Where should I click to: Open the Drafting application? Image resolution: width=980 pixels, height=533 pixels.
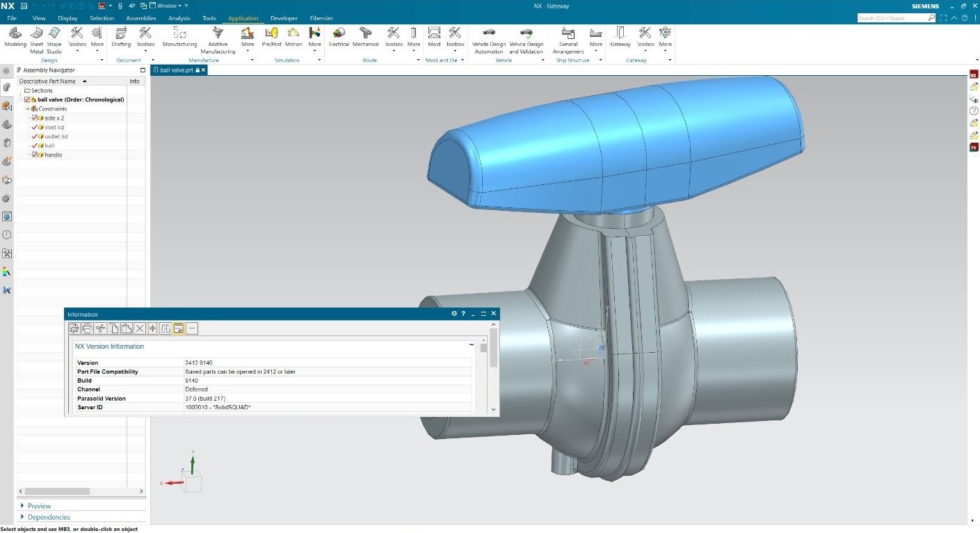121,38
